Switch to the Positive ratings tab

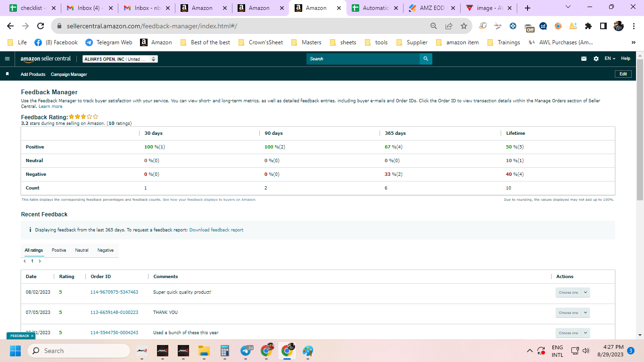59,250
